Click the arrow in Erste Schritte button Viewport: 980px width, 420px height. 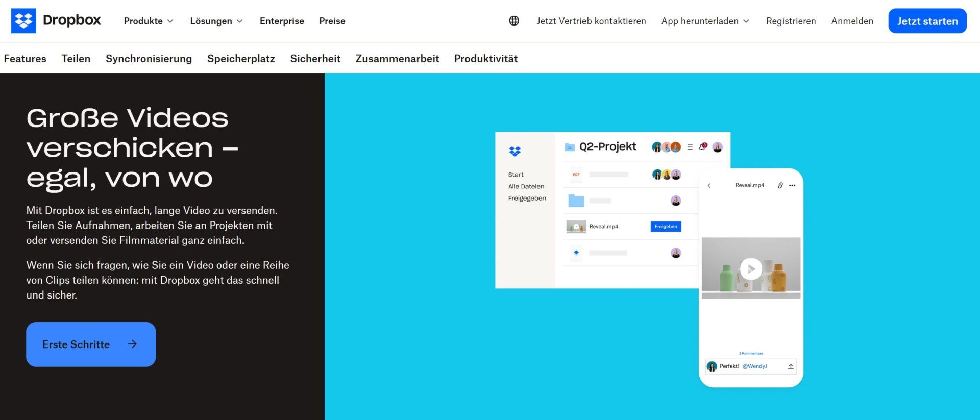coord(132,344)
